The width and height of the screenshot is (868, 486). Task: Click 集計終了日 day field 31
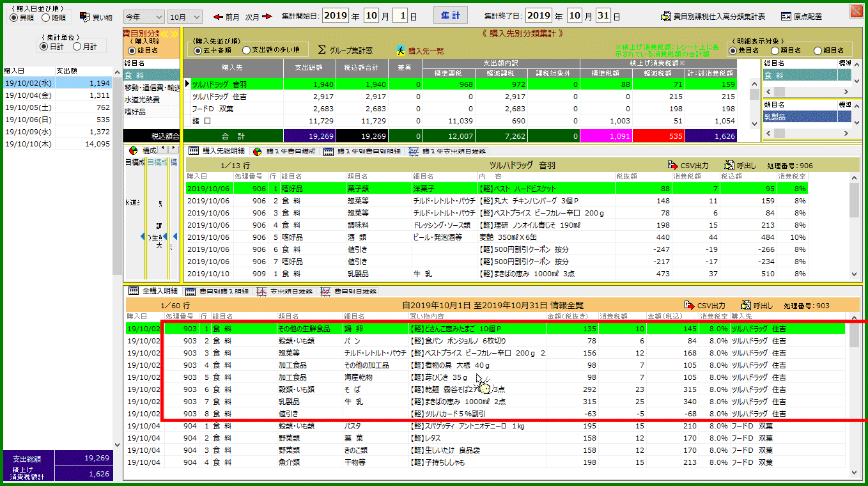click(604, 15)
